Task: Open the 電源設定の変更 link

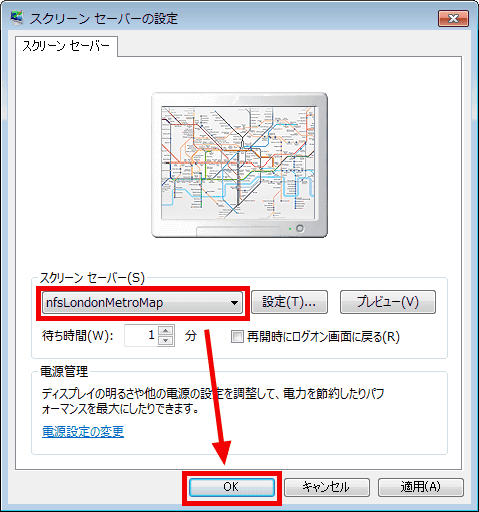Action: point(83,432)
